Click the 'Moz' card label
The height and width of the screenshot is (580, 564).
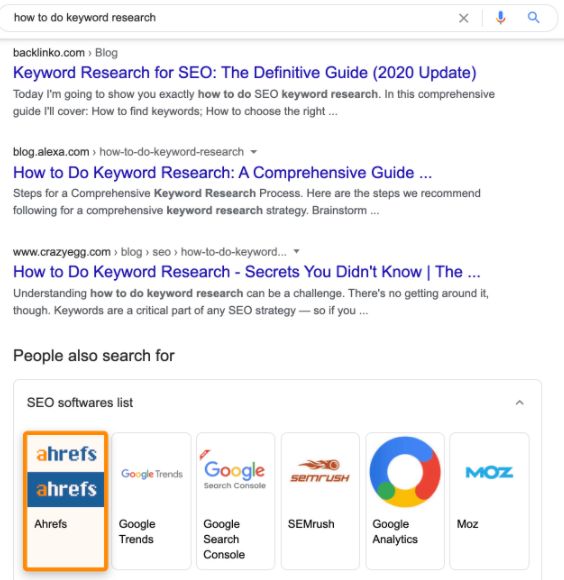point(467,524)
